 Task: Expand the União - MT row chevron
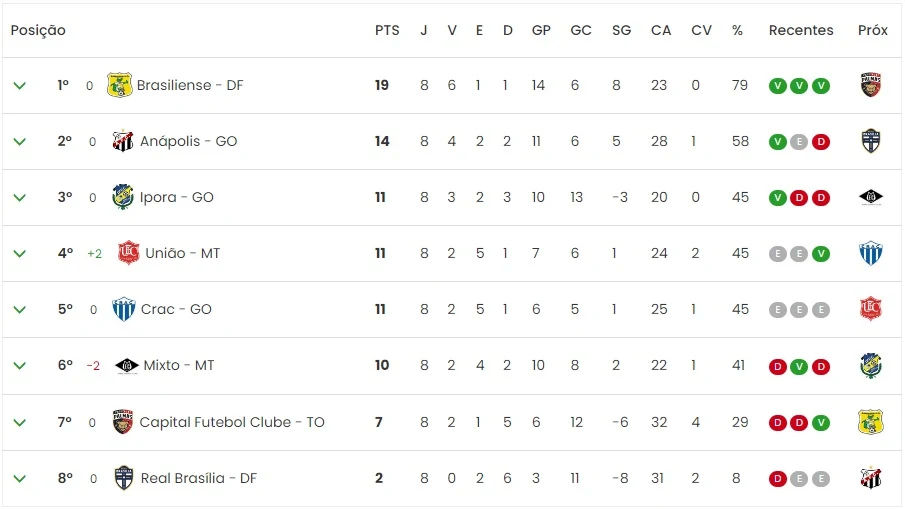tap(20, 253)
